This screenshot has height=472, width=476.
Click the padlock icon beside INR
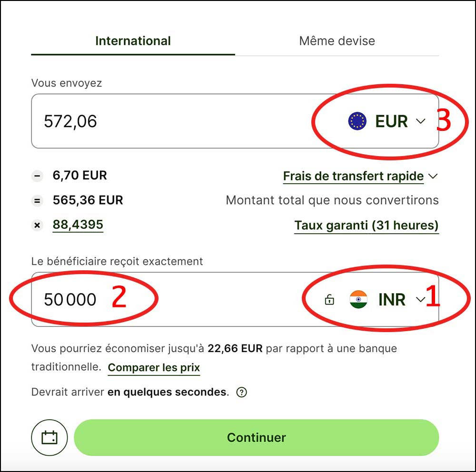(x=329, y=300)
